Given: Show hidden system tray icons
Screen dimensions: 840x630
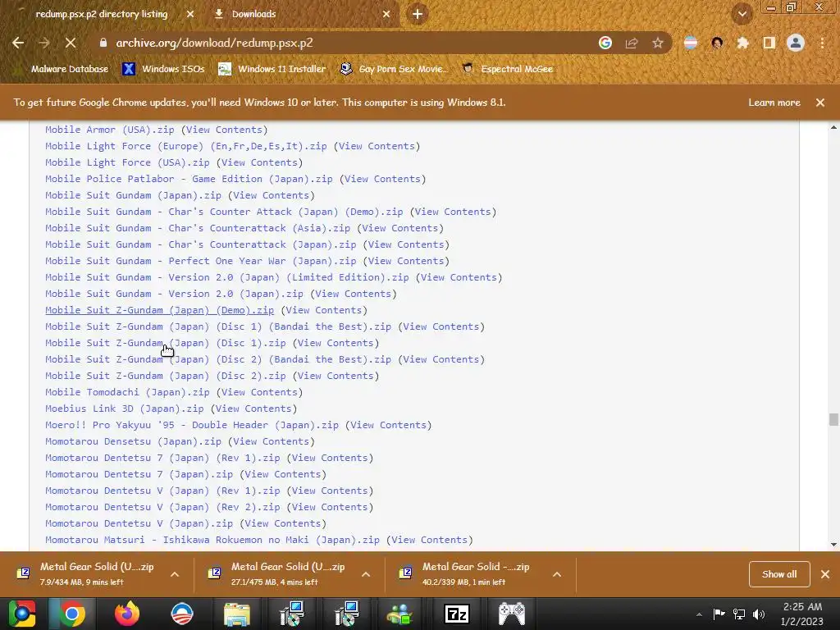Looking at the screenshot, I should coord(699,614).
